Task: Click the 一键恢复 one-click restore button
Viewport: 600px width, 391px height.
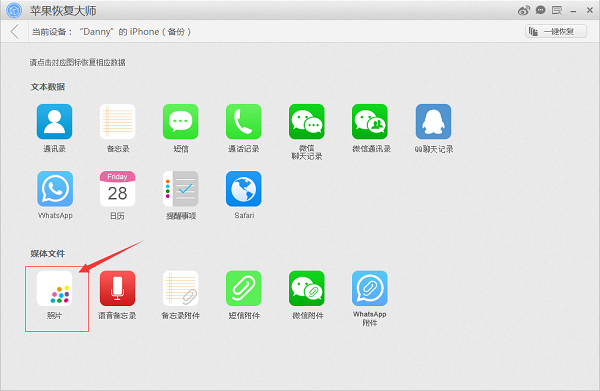Action: (x=556, y=31)
